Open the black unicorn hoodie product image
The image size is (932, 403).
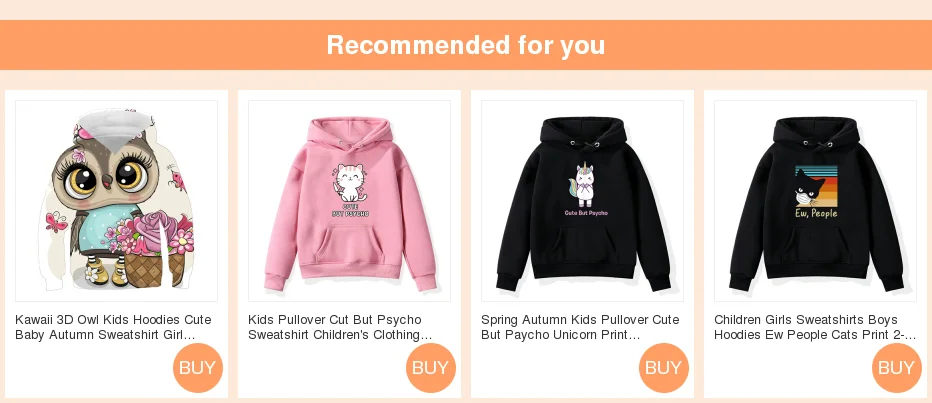tap(582, 201)
